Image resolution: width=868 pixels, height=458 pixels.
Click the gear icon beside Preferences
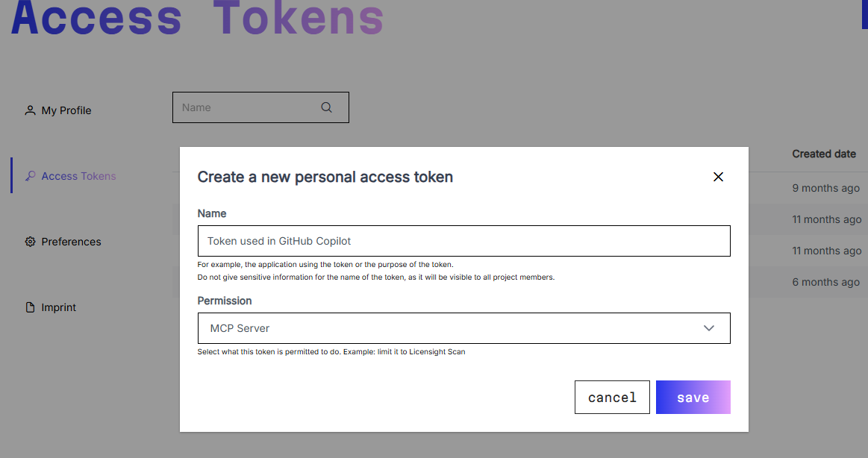(30, 242)
